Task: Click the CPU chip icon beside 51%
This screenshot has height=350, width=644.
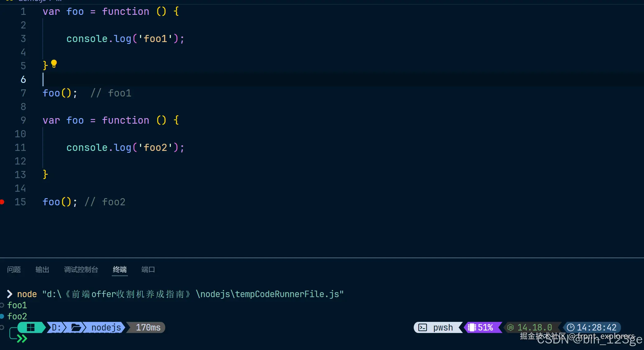Action: click(x=472, y=327)
